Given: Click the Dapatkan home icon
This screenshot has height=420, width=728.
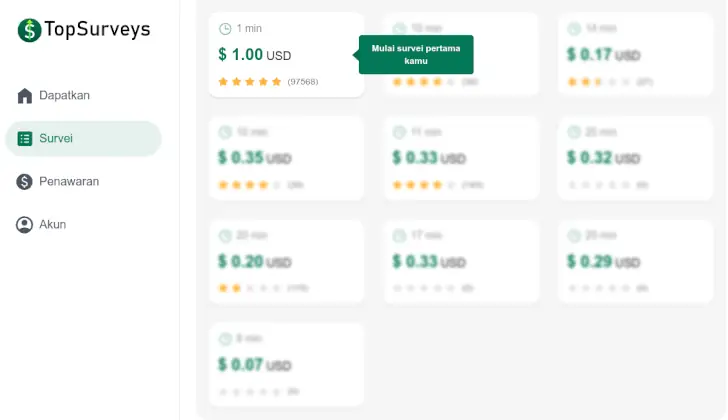Looking at the screenshot, I should pos(25,96).
